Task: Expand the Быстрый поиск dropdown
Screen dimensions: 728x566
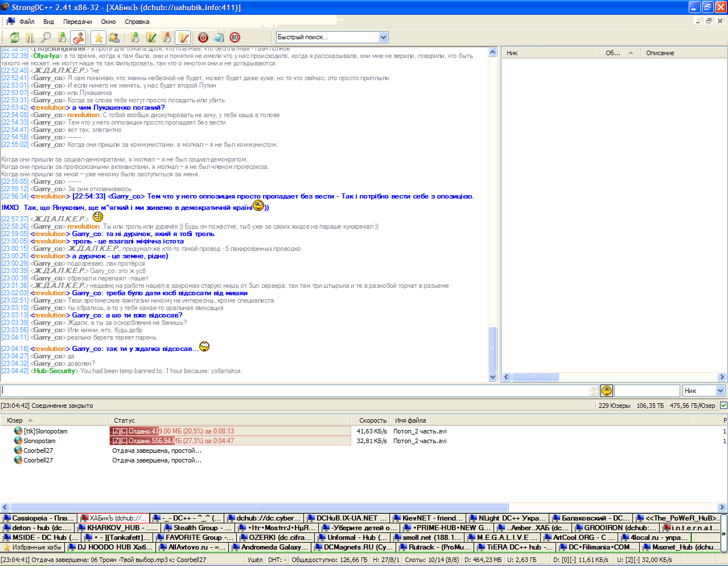Action: 383,38
